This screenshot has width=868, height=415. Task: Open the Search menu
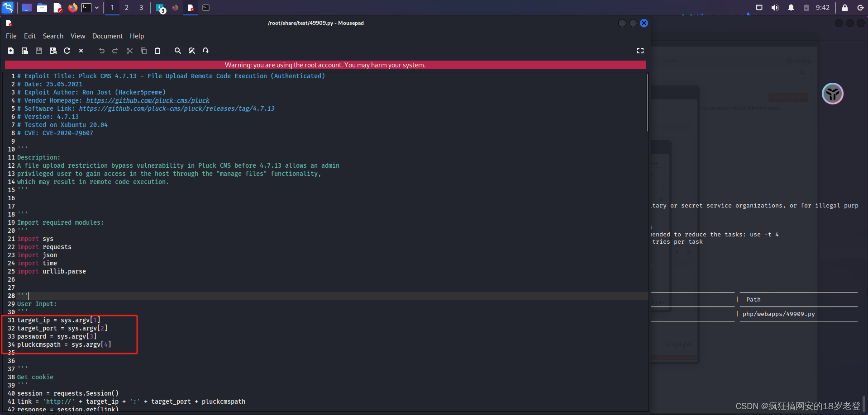[53, 36]
